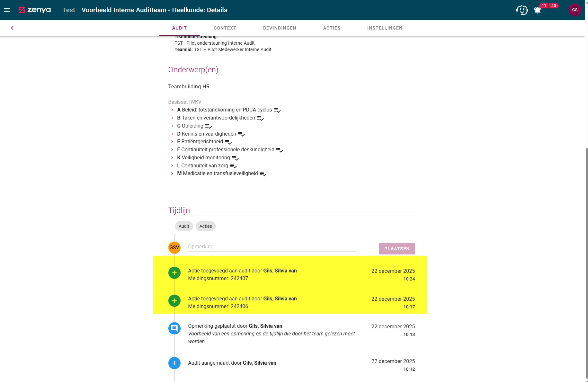588x382 pixels.
Task: Click the Audit aangemaakt door timeline entry
Action: (x=232, y=363)
